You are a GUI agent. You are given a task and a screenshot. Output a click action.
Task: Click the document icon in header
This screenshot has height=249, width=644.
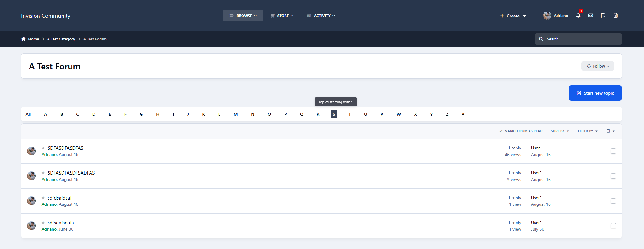click(616, 16)
